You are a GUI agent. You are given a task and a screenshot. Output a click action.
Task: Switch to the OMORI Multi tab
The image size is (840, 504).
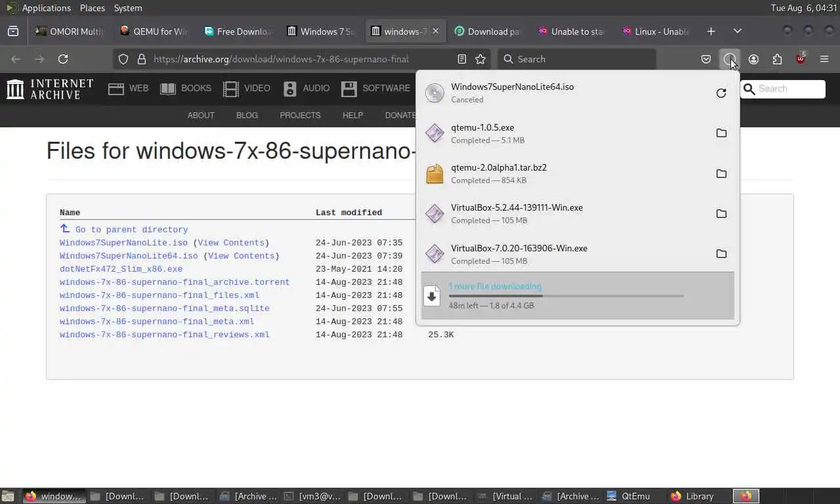point(70,31)
